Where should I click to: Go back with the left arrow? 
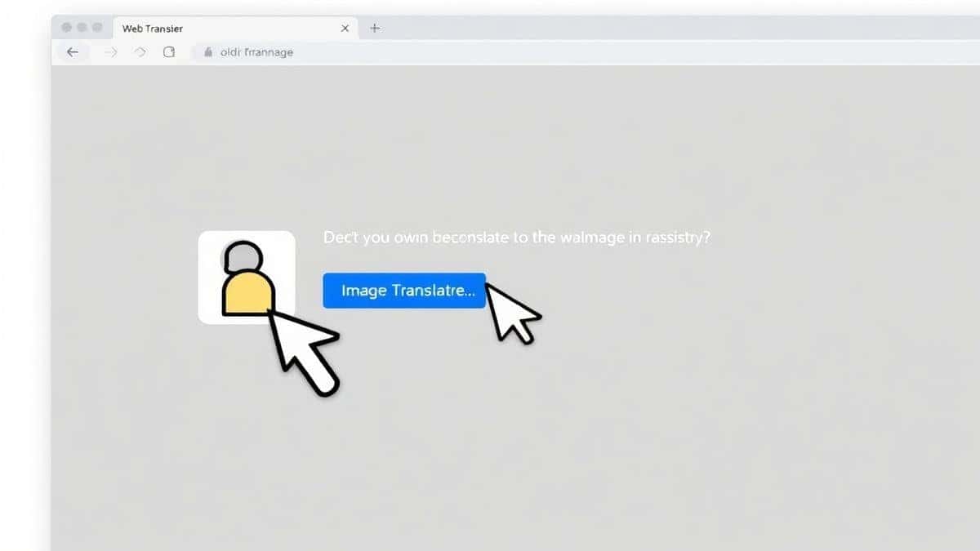73,51
